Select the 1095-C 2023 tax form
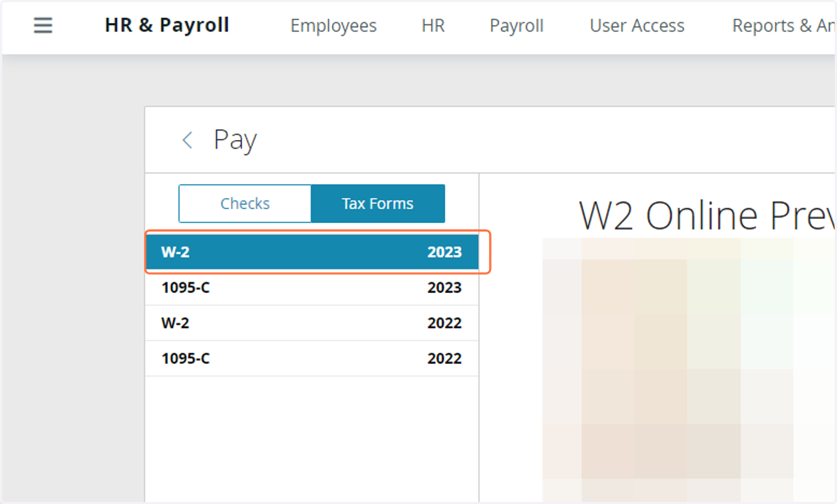Viewport: 837px width, 504px height. click(312, 287)
